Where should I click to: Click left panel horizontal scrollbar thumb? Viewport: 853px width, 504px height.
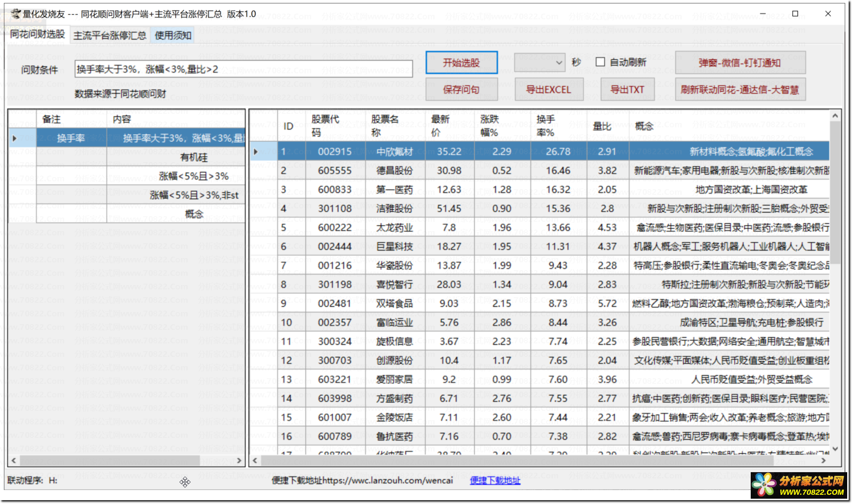[x=110, y=461]
